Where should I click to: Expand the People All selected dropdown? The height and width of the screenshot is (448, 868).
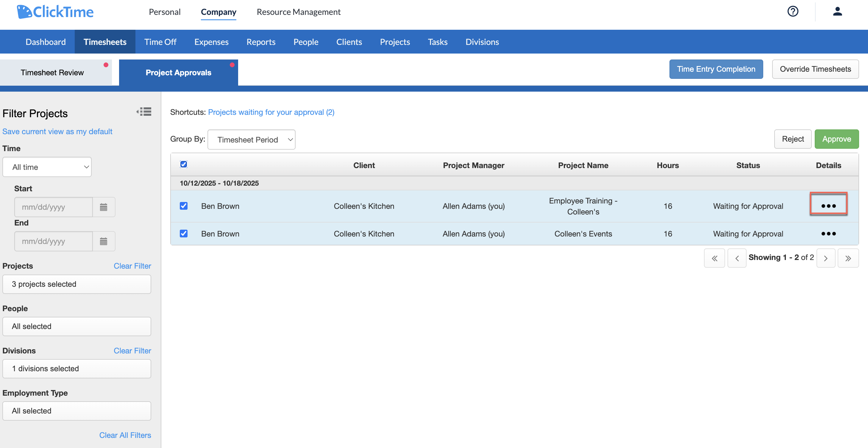(77, 326)
